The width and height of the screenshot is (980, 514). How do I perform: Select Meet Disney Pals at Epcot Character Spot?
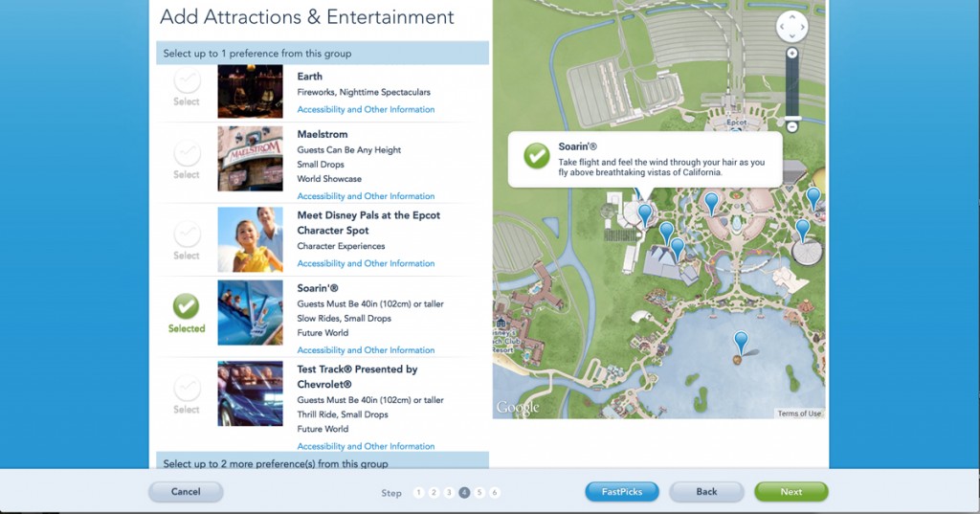click(187, 241)
